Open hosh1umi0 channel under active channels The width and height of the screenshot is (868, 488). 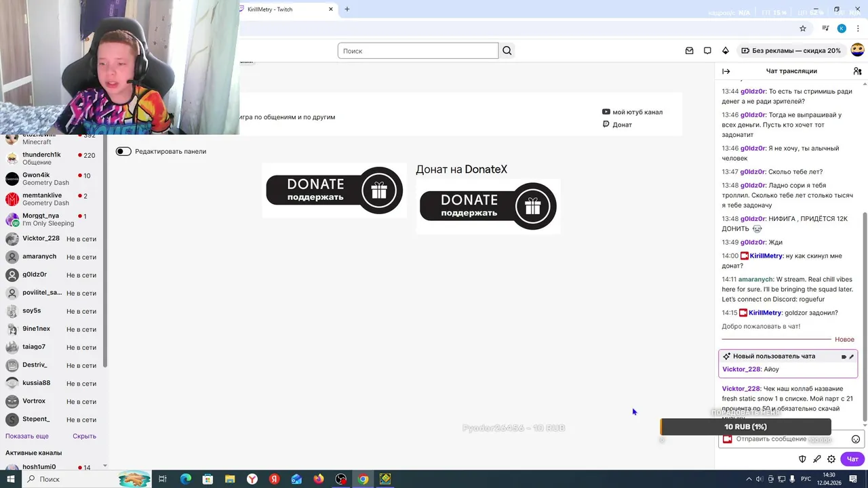52,467
